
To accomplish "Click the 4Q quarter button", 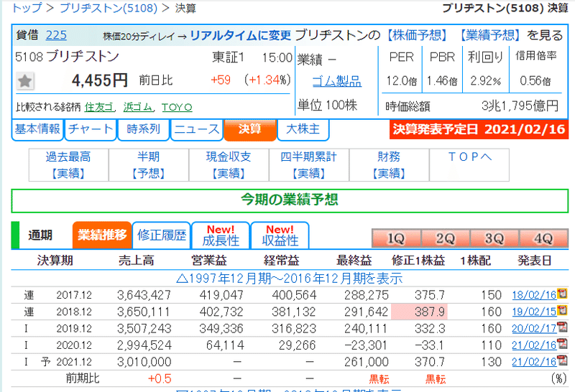I will click(x=543, y=238).
